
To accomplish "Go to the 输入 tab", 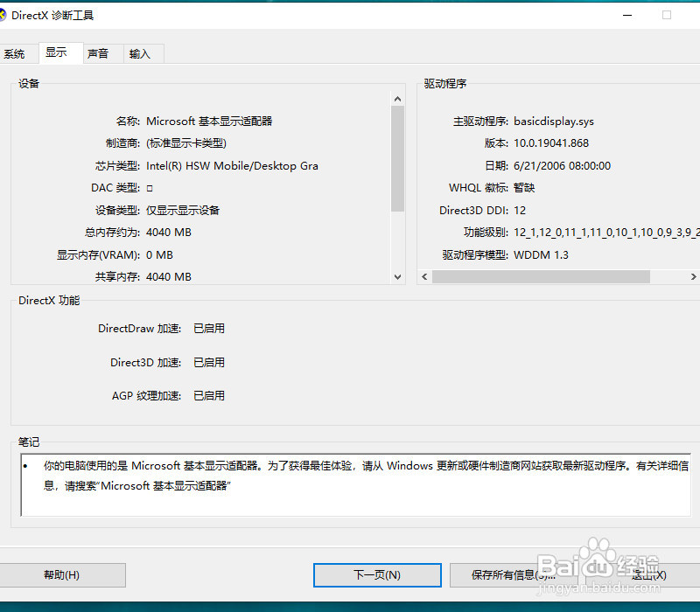I will pos(143,54).
